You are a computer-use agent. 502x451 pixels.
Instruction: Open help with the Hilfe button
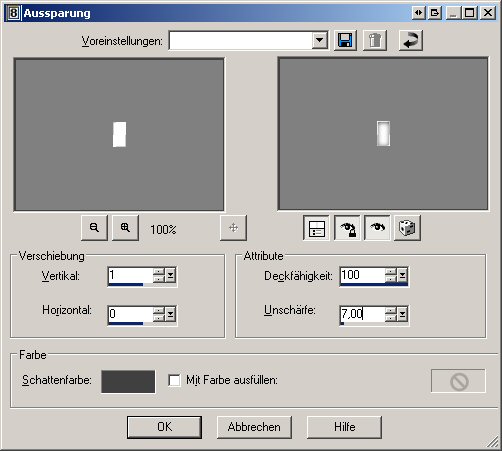(x=344, y=427)
